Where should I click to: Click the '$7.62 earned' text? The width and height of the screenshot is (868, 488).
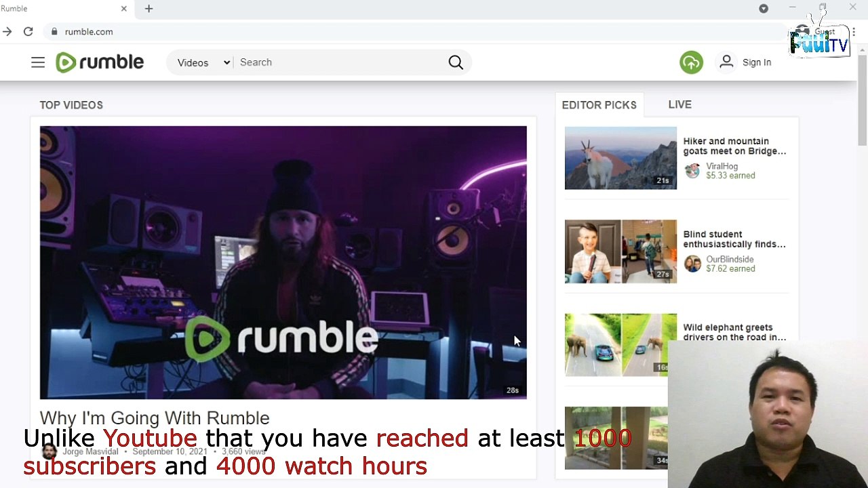730,269
